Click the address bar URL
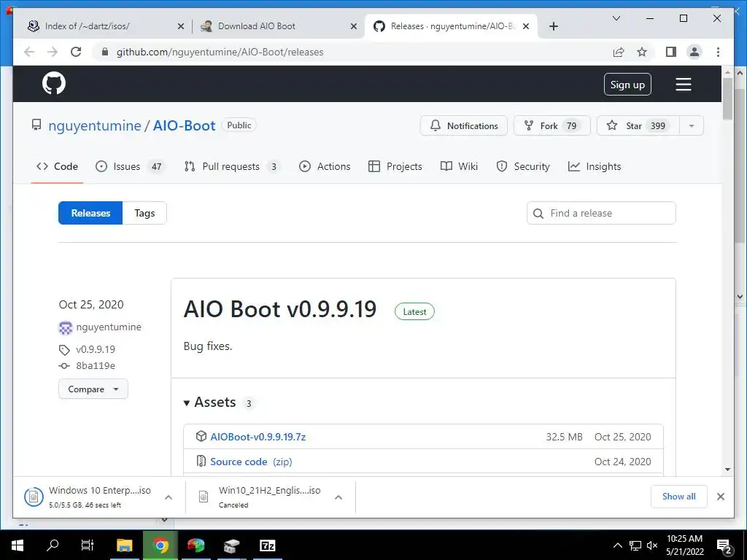This screenshot has width=747, height=560. (x=220, y=52)
